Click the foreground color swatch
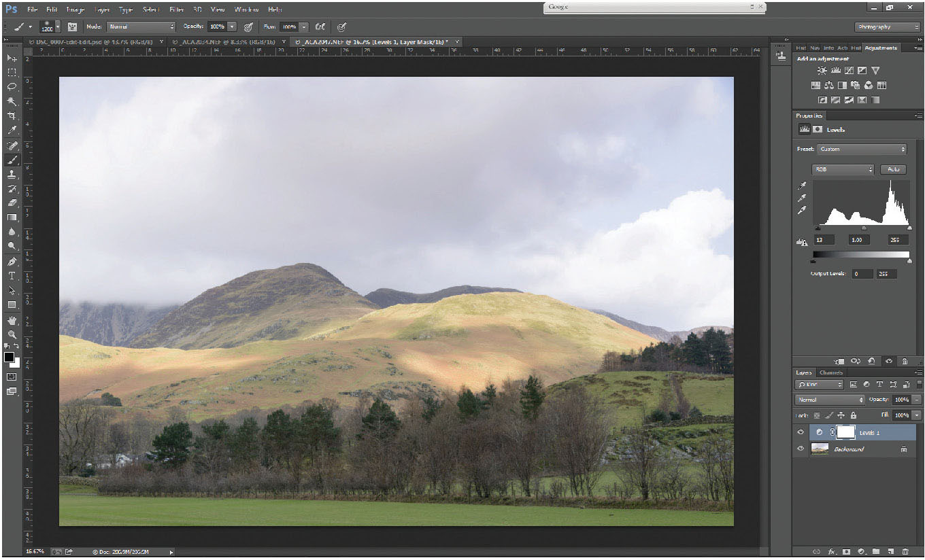This screenshot has width=925, height=560. click(x=9, y=357)
